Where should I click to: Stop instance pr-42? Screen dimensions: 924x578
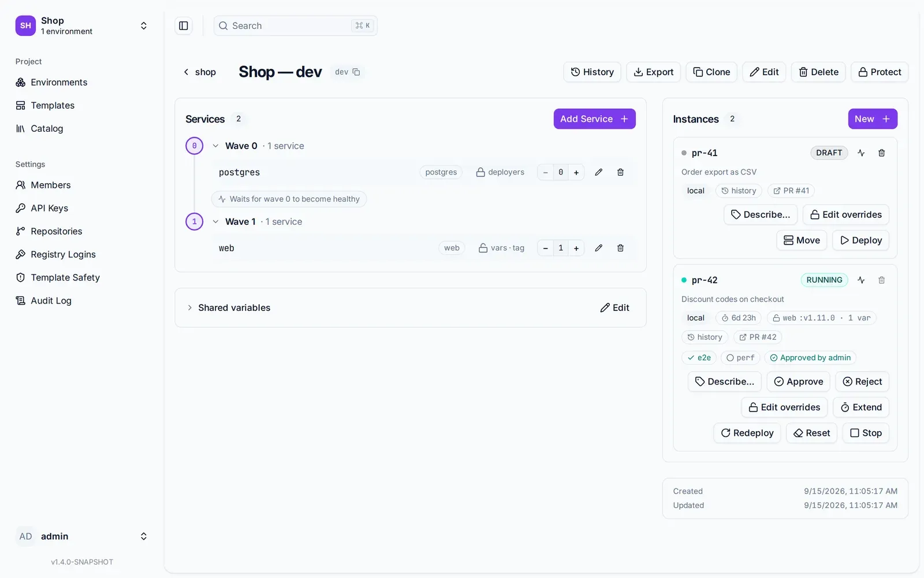point(866,433)
